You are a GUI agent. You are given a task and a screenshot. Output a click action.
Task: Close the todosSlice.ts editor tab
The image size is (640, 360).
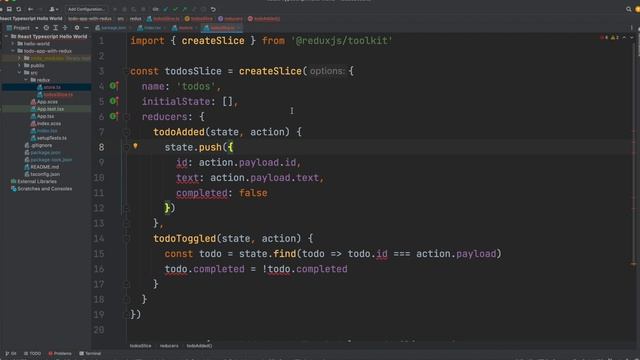pos(239,28)
